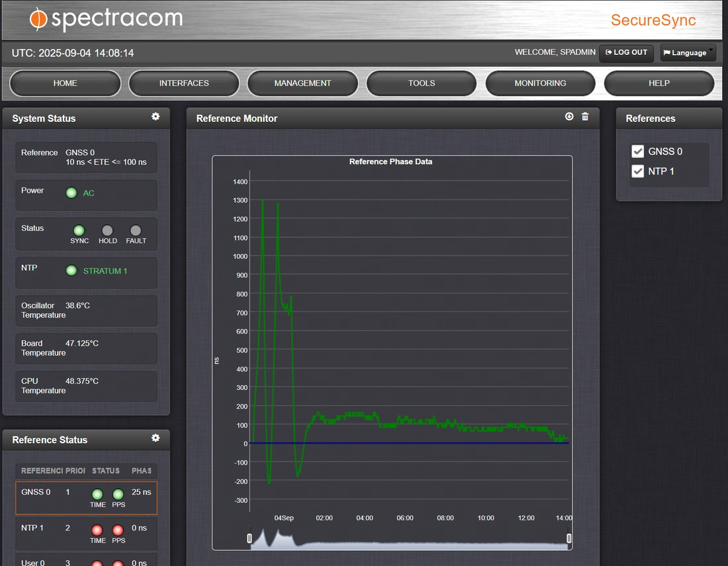Screen dimensions: 728x566
Task: Click the green SYNC status indicator
Action: click(x=79, y=230)
